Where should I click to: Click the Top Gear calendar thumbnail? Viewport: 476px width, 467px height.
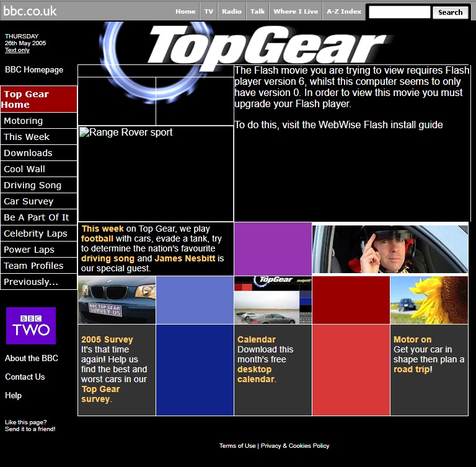(x=273, y=300)
